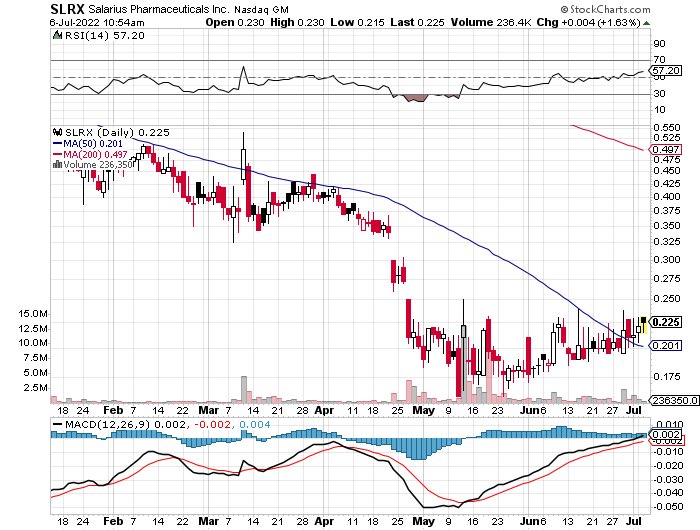Click the SLRX ticker symbol title
The image size is (700, 530).
click(67, 8)
